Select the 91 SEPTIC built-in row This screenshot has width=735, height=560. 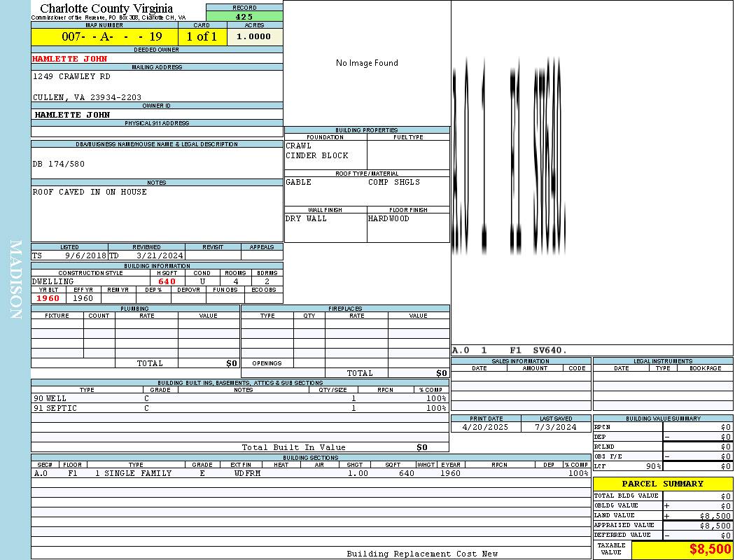point(239,408)
